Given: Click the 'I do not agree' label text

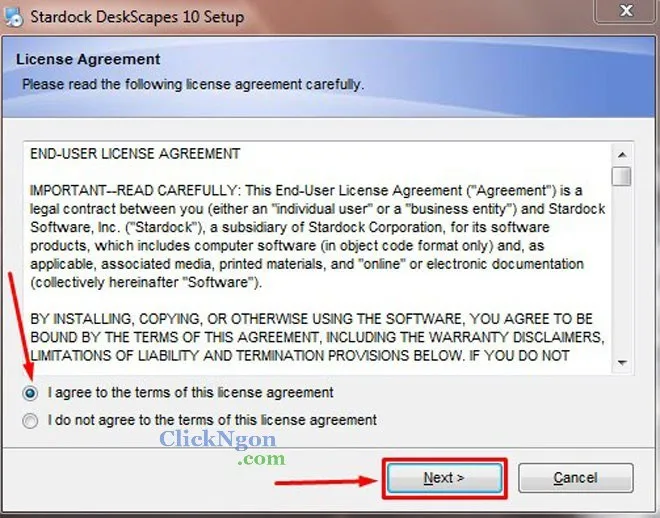Looking at the screenshot, I should tap(212, 420).
